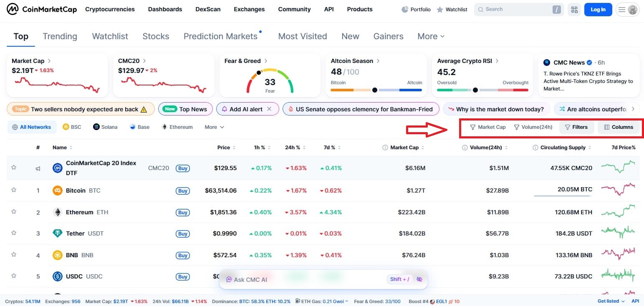Open the user profile menu icon
Screen dimensions: 644x306
(x=628, y=10)
